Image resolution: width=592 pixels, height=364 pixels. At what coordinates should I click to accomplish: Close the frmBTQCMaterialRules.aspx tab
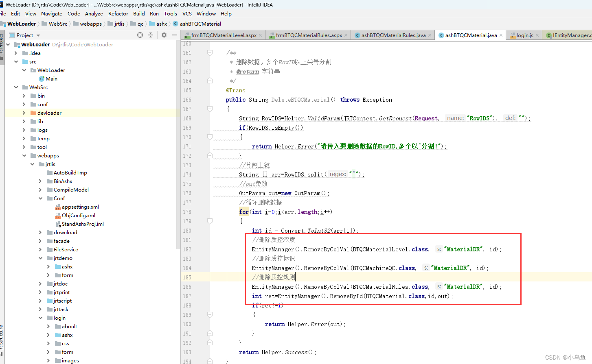(346, 35)
